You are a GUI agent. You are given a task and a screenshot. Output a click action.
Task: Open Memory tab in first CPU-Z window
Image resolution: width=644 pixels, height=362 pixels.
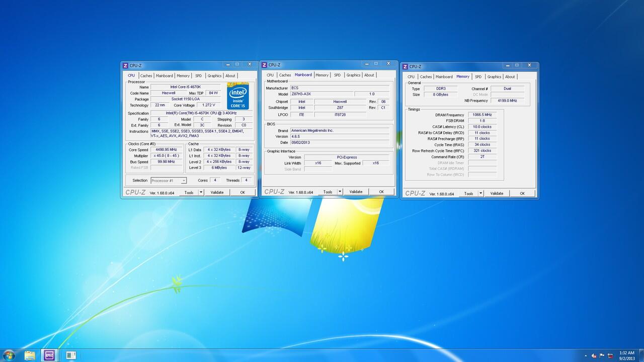[x=183, y=76]
